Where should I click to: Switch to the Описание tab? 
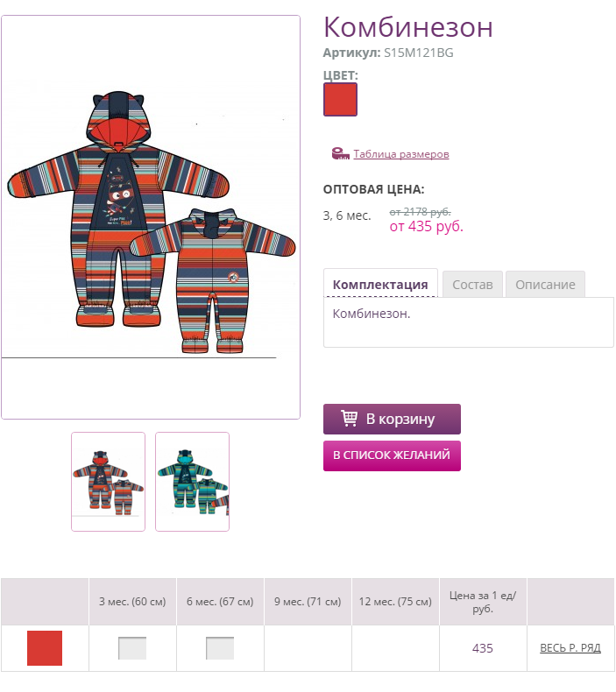coord(545,285)
